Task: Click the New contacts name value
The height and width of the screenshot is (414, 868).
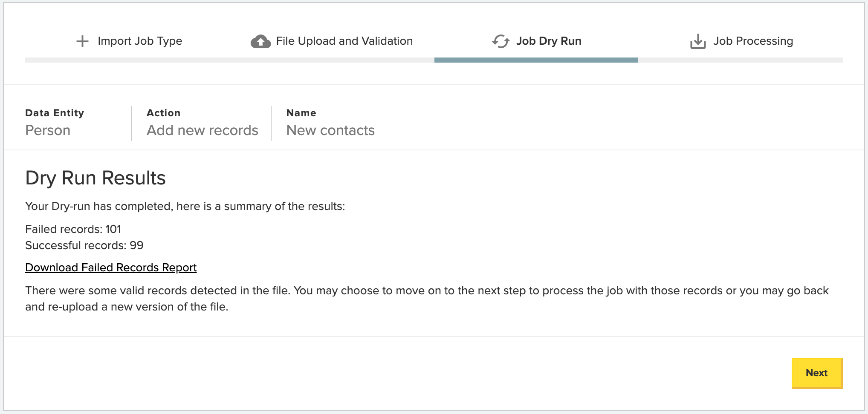Action: tap(330, 130)
